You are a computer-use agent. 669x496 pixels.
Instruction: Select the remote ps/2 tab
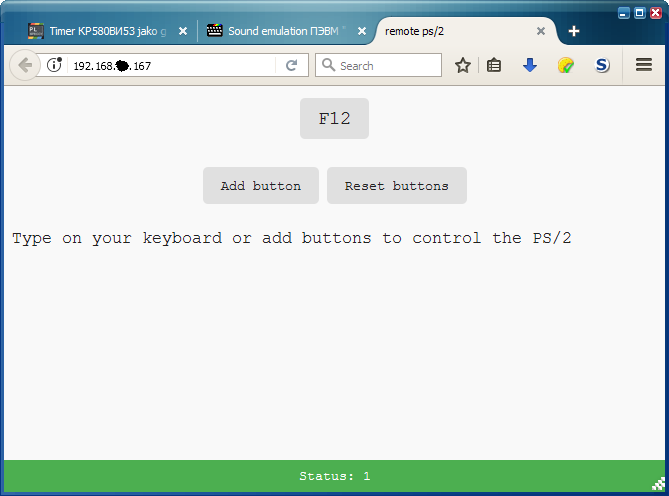pyautogui.click(x=465, y=31)
